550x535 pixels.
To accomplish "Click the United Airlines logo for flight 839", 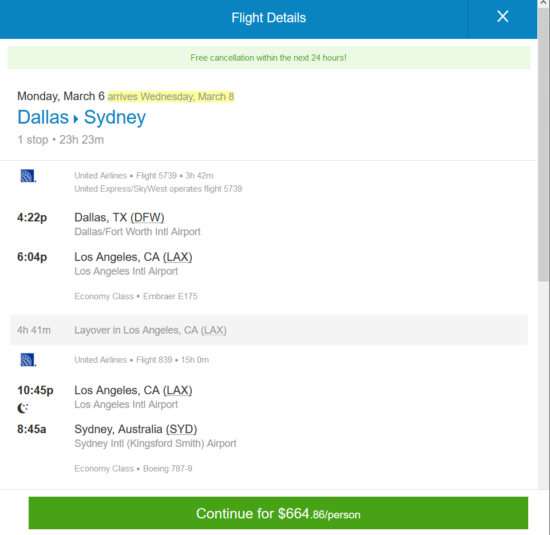I will tap(28, 360).
